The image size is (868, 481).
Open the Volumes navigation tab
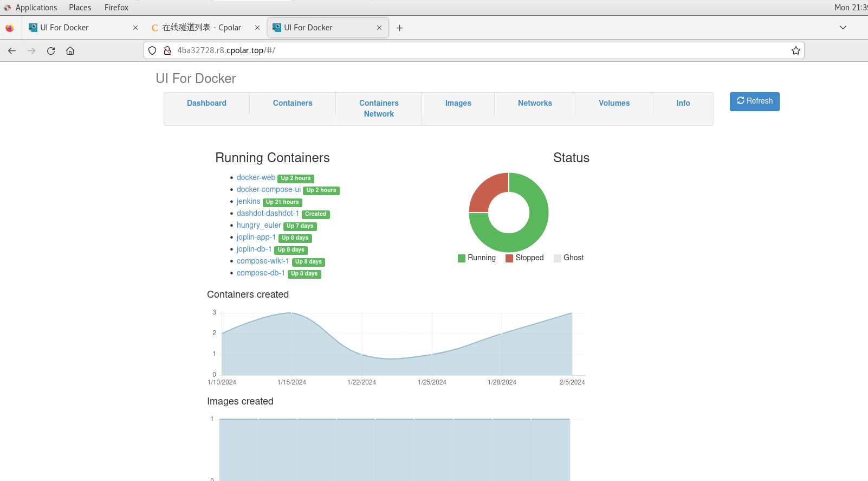[x=614, y=103]
